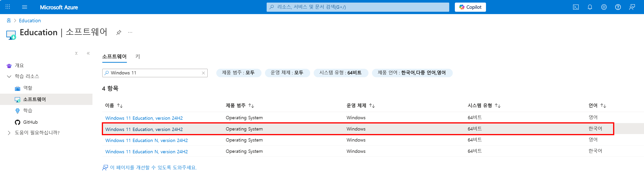Image resolution: width=644 pixels, height=173 pixels.
Task: Click the Education page title icon
Action: (11, 35)
